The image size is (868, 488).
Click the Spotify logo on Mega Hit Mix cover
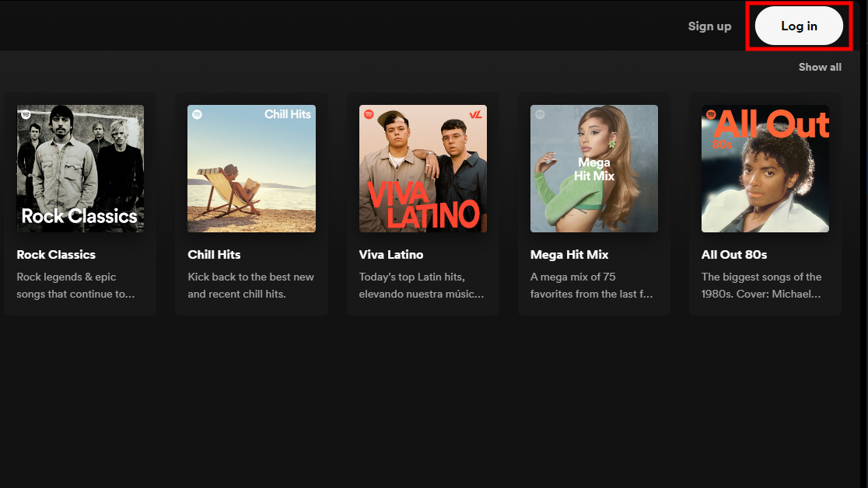(540, 114)
